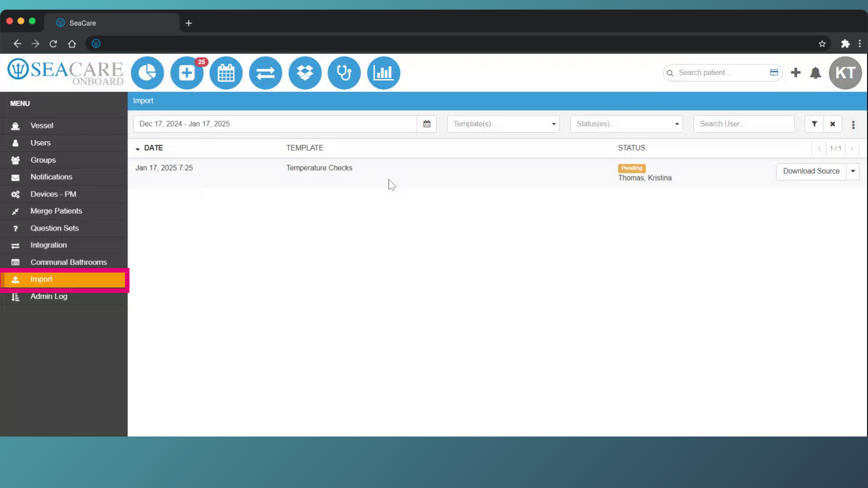Open the Dropbox-style boxes toolbar icon
This screenshot has width=868, height=488.
point(305,73)
